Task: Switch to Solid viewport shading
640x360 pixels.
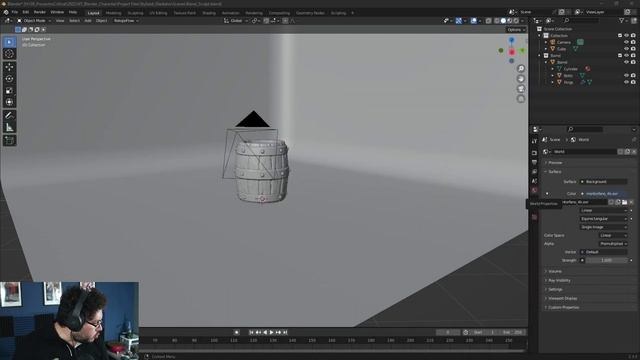Action: coord(503,20)
